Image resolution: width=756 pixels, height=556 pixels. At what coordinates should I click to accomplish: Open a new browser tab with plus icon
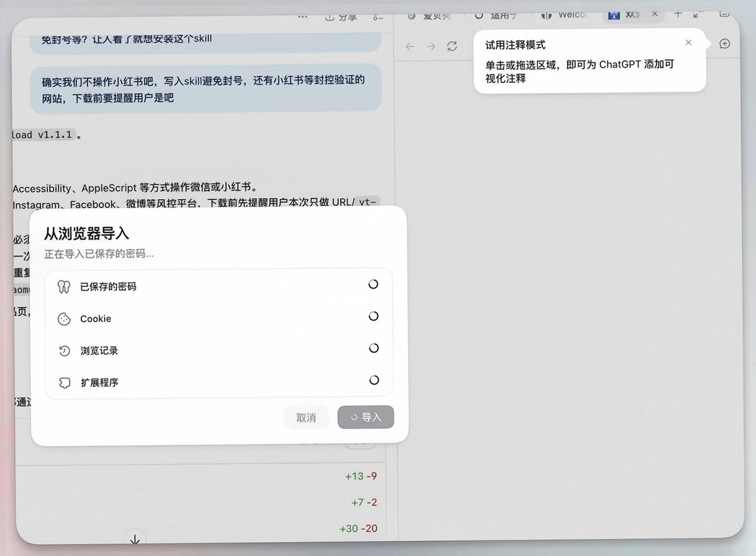click(x=678, y=14)
